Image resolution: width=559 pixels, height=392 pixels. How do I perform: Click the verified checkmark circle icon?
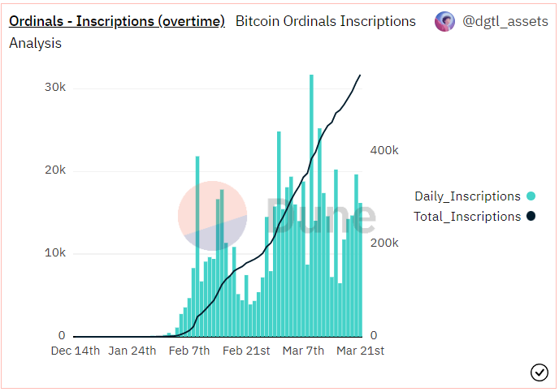[x=539, y=373]
